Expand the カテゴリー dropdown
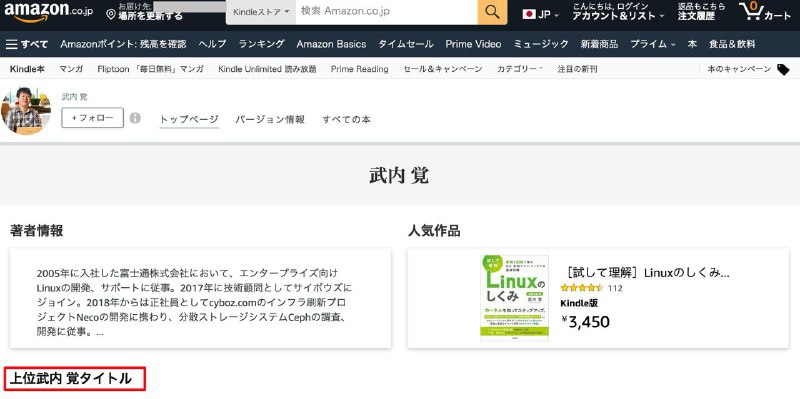Viewport: 800px width, 399px height. coord(520,69)
